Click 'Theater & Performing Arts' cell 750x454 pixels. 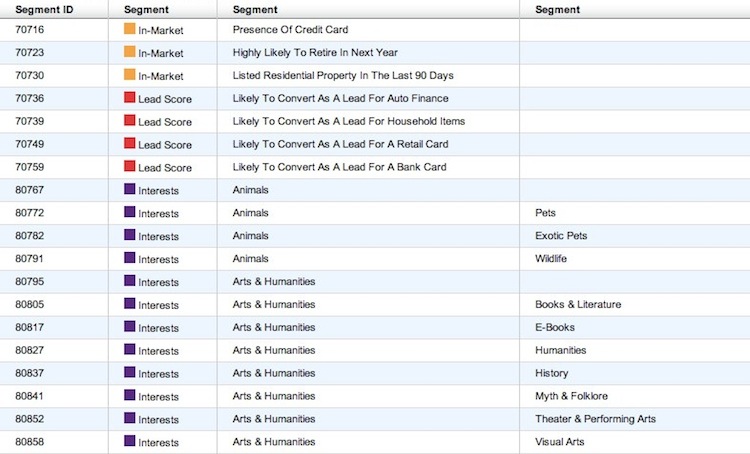tap(596, 419)
